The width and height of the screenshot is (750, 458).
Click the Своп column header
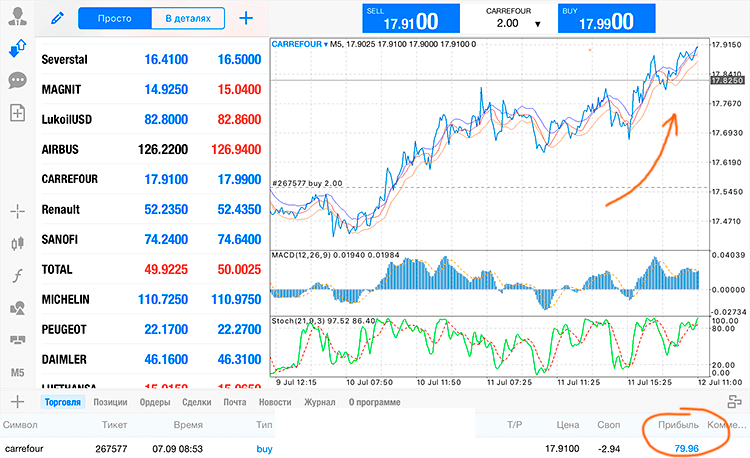pos(608,425)
